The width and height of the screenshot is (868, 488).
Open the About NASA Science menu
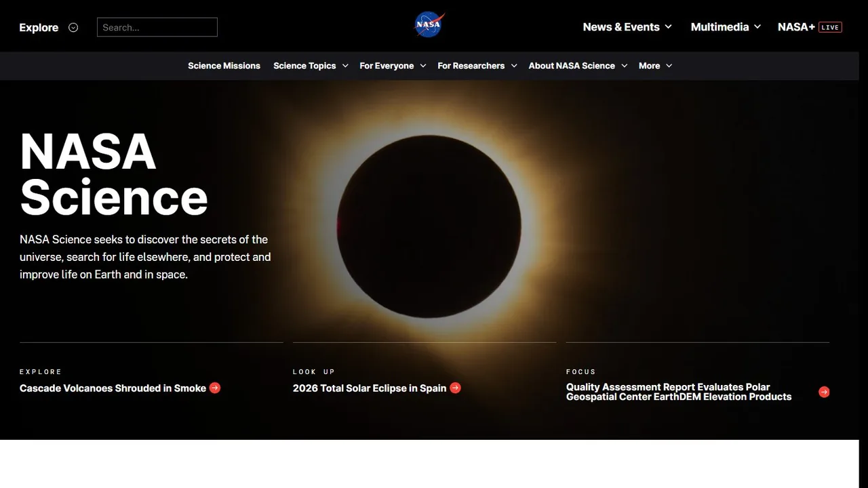coord(572,66)
